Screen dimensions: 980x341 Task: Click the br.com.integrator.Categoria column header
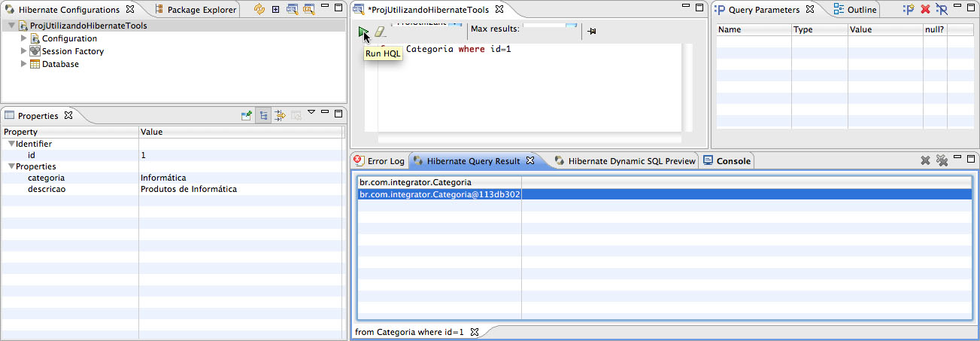click(x=439, y=182)
